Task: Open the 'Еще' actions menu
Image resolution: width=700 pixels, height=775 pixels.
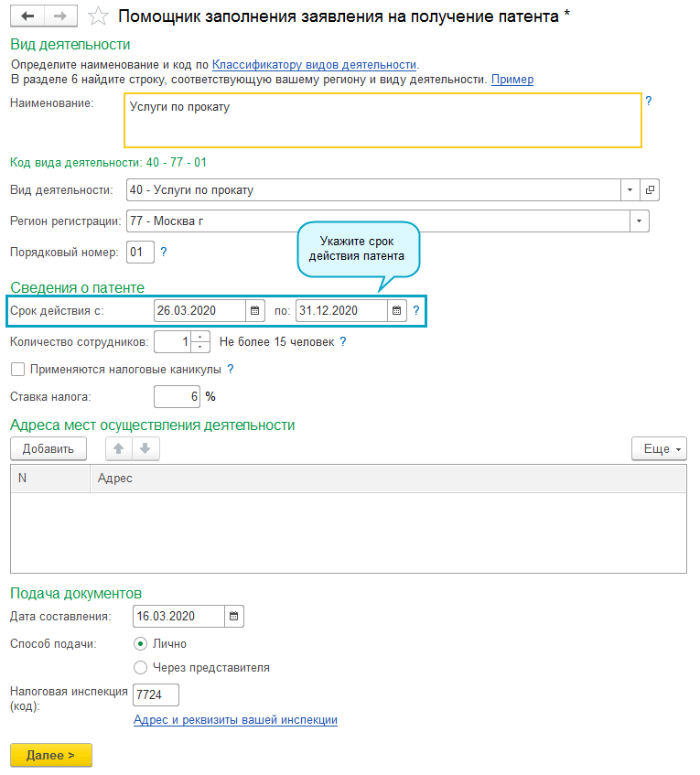Action: click(658, 449)
